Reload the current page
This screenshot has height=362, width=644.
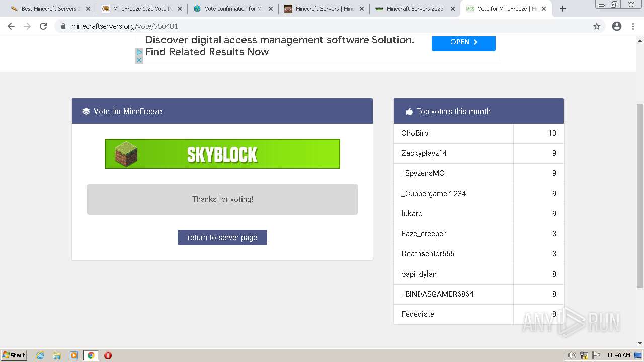point(43,26)
